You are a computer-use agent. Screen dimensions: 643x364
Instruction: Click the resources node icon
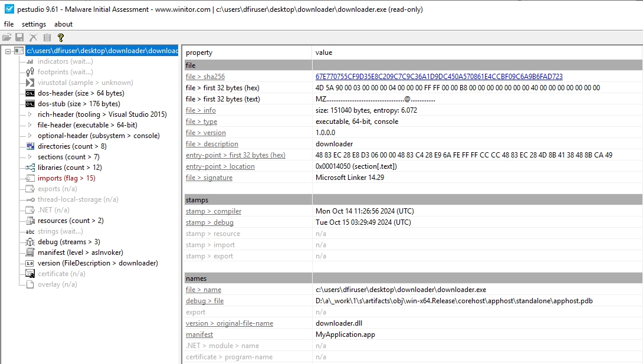click(x=30, y=221)
